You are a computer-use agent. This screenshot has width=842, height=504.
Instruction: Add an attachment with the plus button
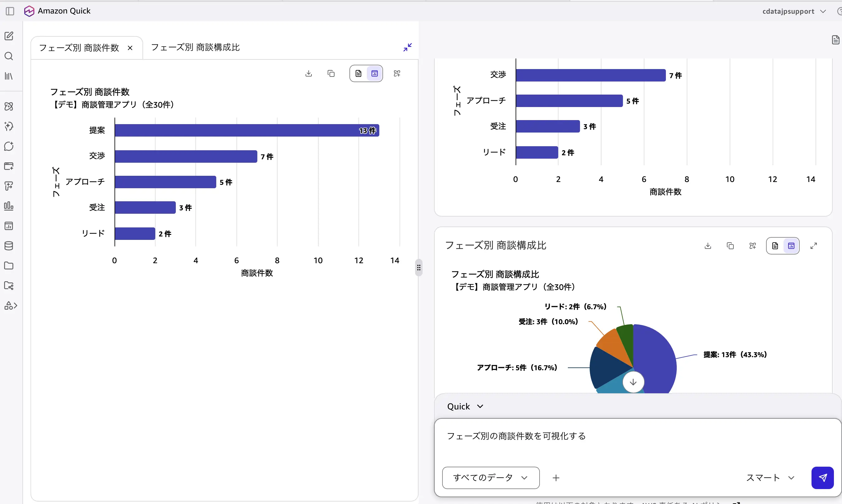556,478
